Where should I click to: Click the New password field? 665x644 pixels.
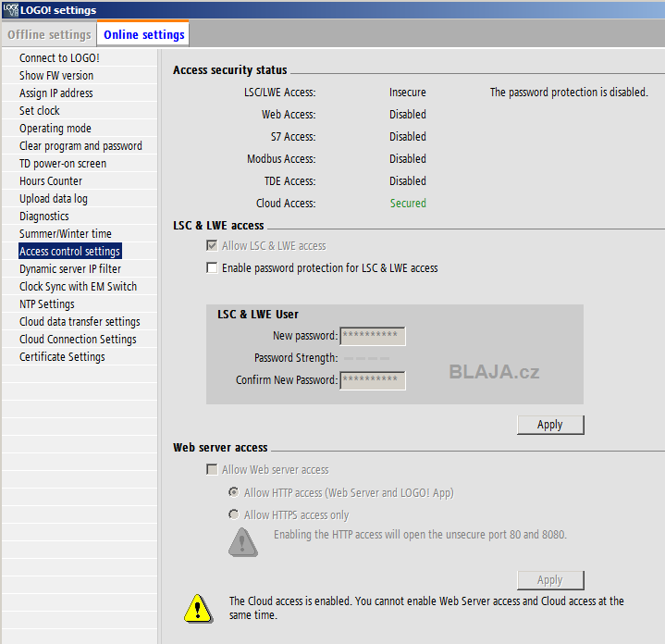[x=373, y=336]
